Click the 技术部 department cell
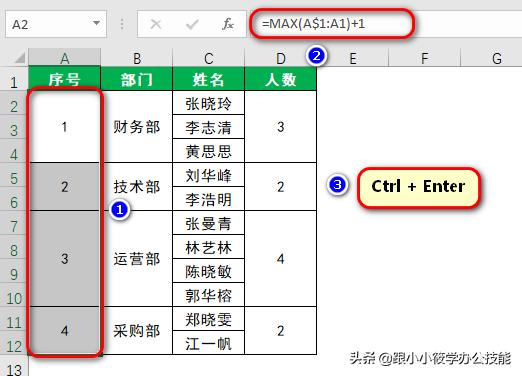 [137, 187]
